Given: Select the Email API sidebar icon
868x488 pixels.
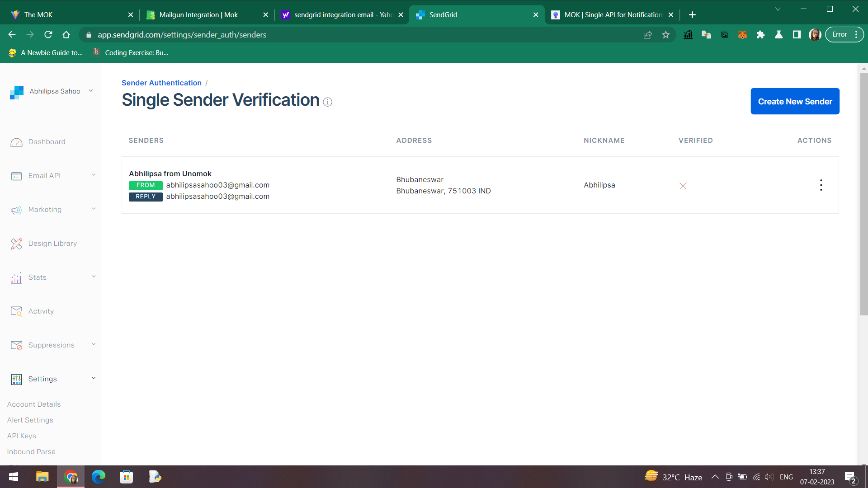Looking at the screenshot, I should tap(17, 176).
